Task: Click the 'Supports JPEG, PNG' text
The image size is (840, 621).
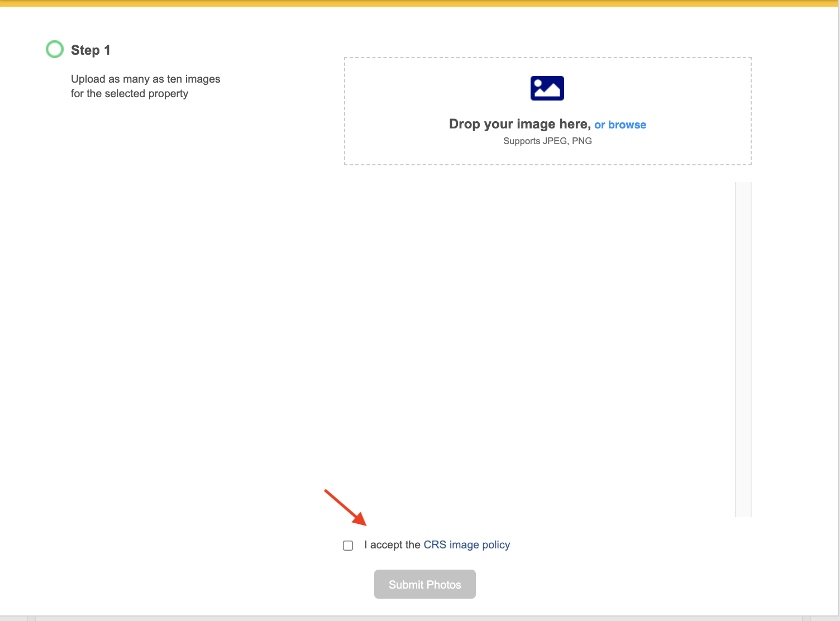Action: pyautogui.click(x=547, y=141)
